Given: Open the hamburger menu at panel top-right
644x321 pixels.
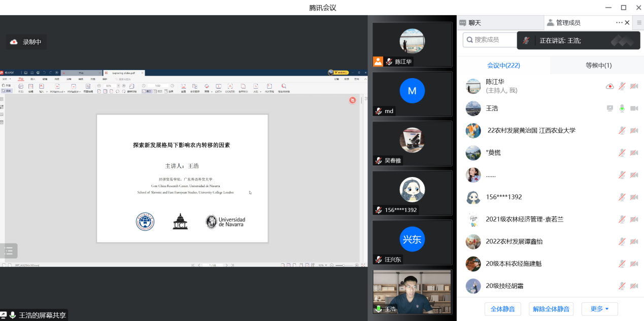Looking at the screenshot, I should 639,23.
